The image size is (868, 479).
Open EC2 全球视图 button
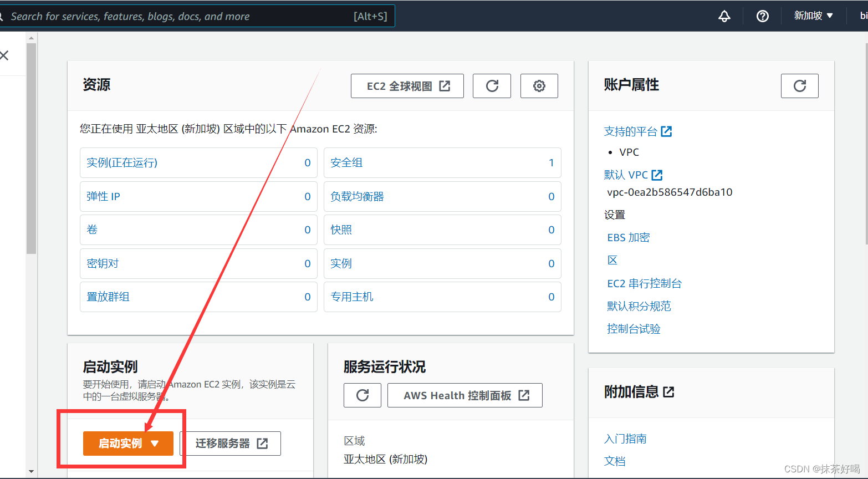tap(407, 86)
